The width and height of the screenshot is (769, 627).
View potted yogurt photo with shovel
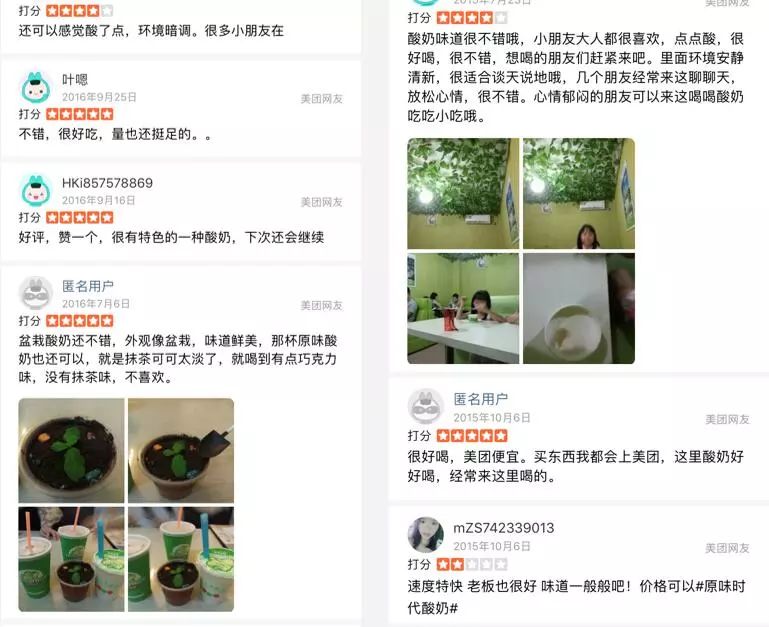pos(181,450)
